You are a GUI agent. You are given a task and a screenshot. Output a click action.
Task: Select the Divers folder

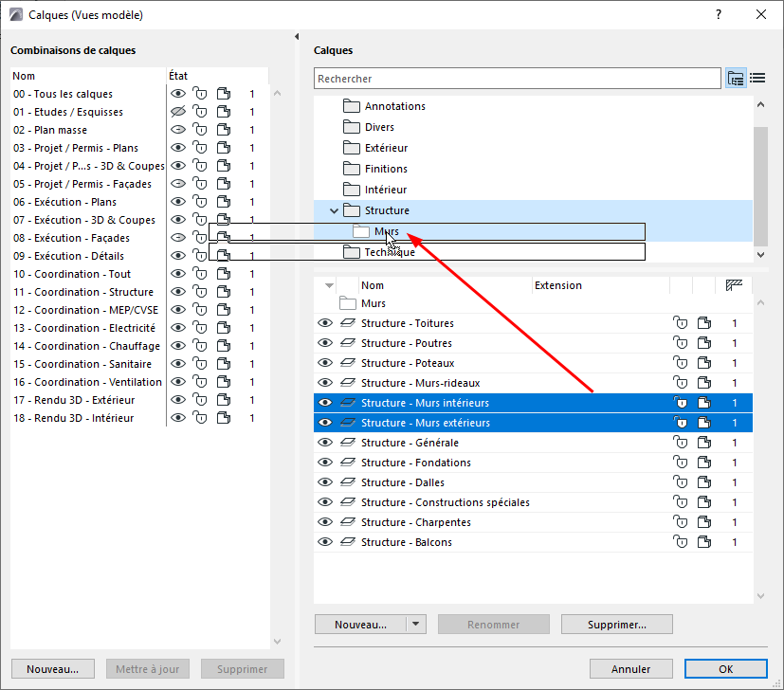[x=379, y=127]
